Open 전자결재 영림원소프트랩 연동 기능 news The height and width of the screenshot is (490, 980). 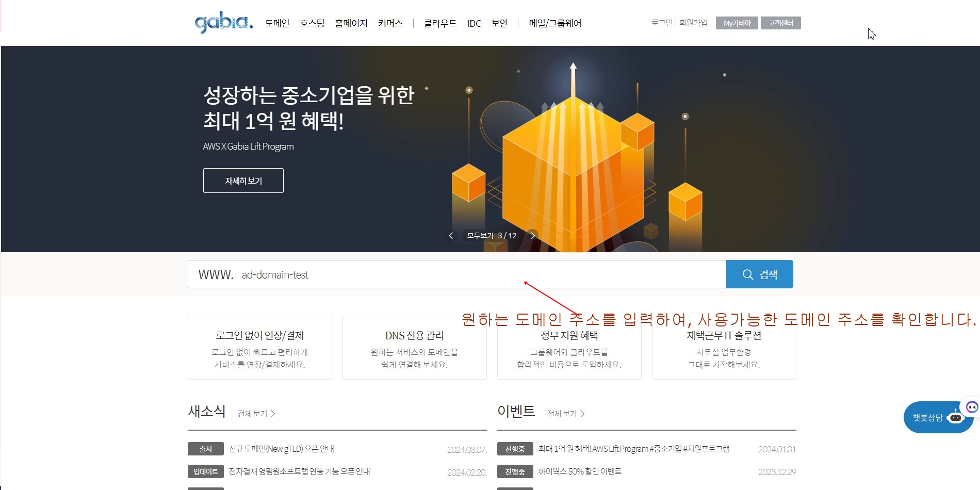(299, 471)
